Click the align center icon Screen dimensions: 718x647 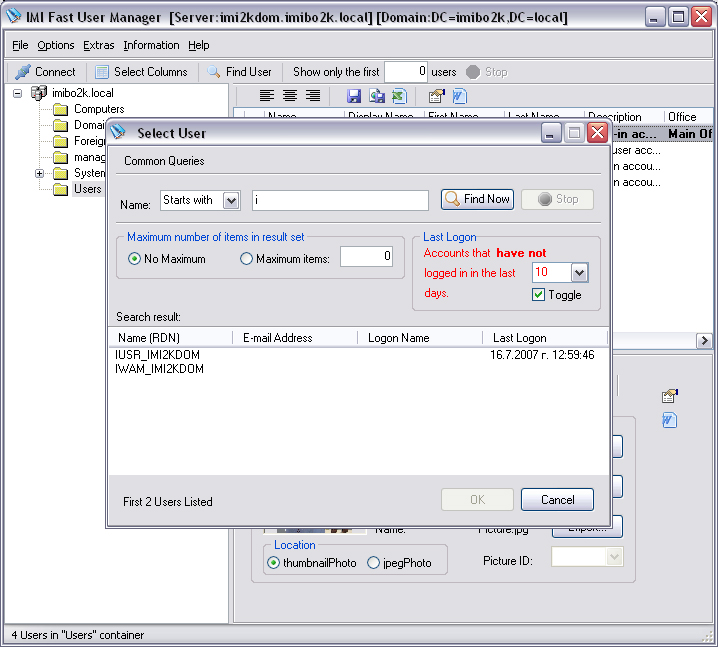[x=290, y=96]
